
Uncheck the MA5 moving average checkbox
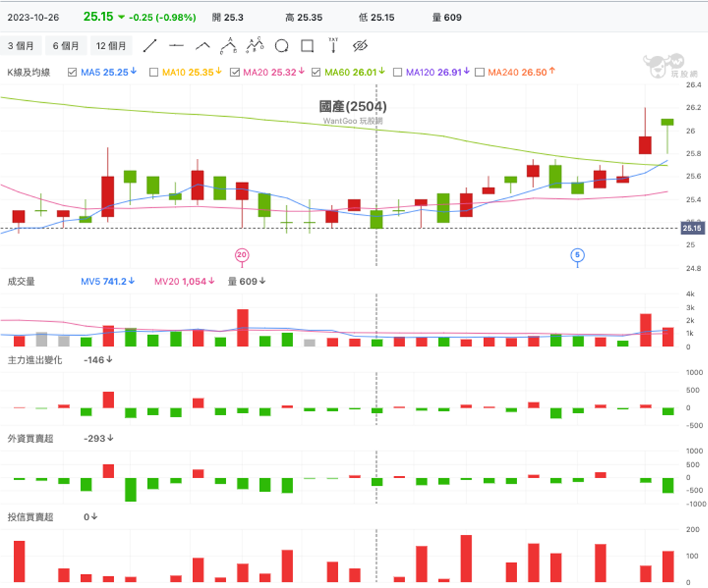[72, 72]
